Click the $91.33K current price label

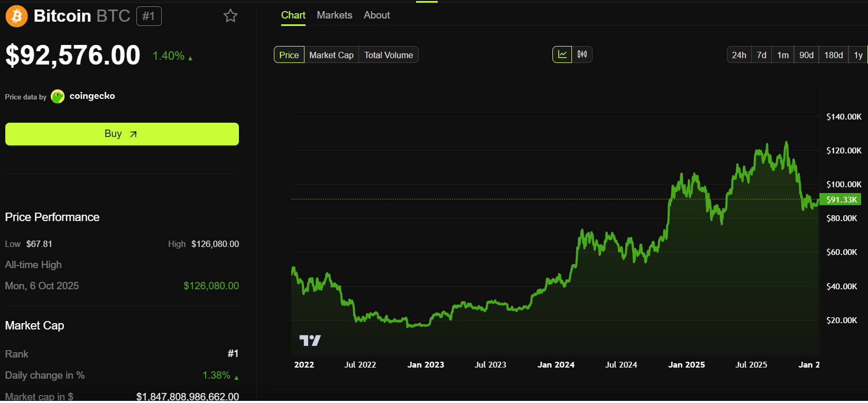coord(842,199)
